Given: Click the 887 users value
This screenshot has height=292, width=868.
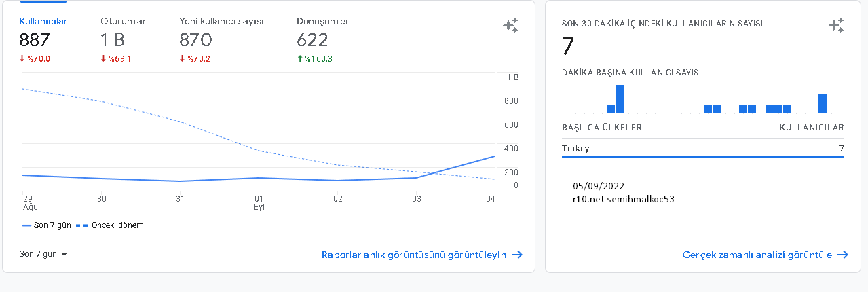Looking at the screenshot, I should point(35,40).
